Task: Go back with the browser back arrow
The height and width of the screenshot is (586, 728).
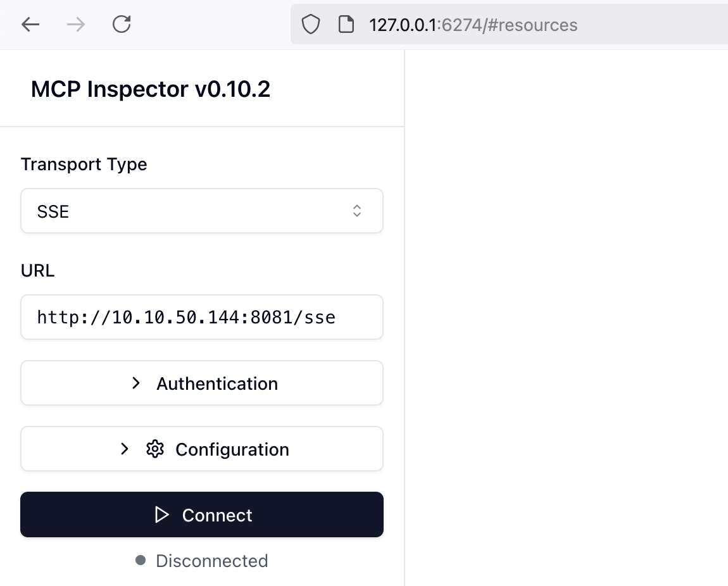Action: coord(30,25)
